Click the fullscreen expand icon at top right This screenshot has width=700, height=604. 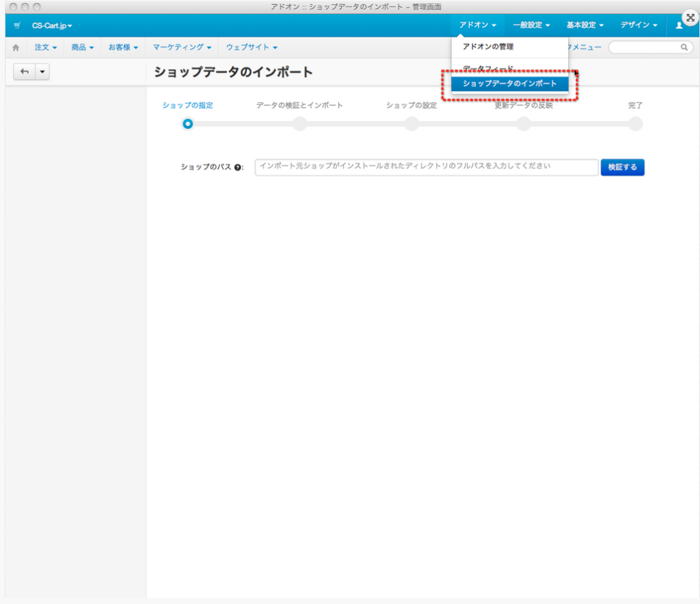[x=690, y=18]
